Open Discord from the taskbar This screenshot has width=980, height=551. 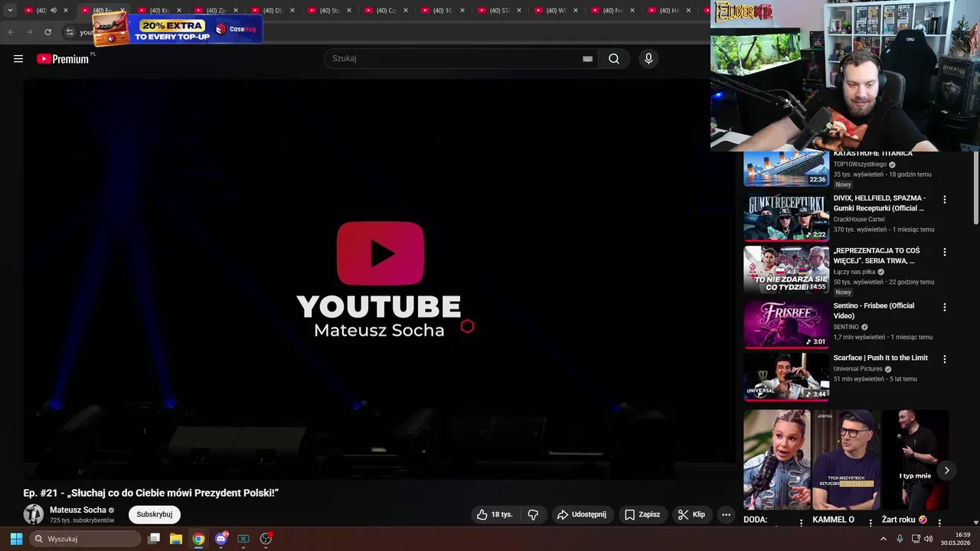pos(221,539)
